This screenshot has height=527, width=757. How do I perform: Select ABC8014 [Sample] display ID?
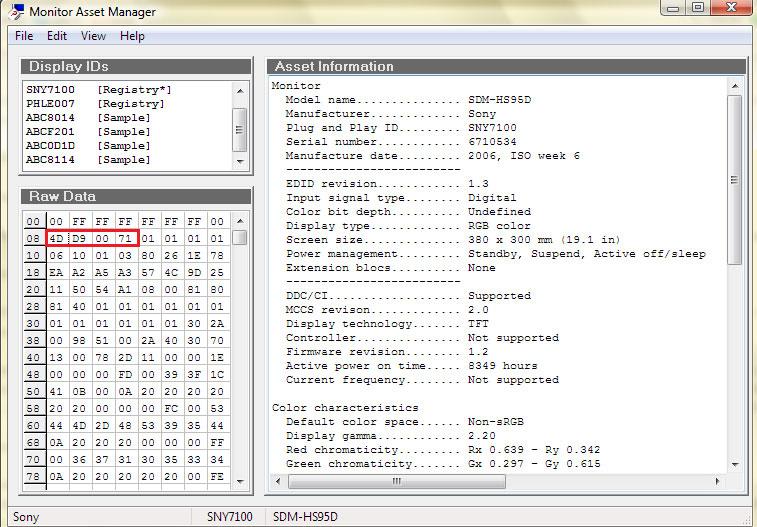point(88,118)
